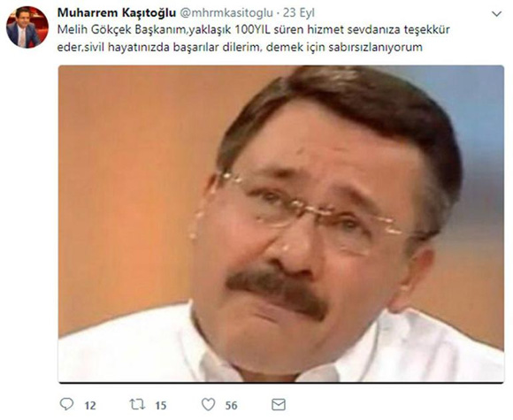Image resolution: width=513 pixels, height=420 pixels.
Task: Like the tweet with heart icon
Action: pyautogui.click(x=208, y=405)
